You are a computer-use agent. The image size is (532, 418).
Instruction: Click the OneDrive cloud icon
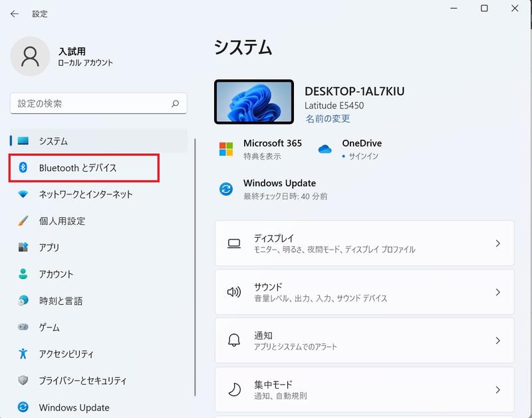pyautogui.click(x=325, y=148)
